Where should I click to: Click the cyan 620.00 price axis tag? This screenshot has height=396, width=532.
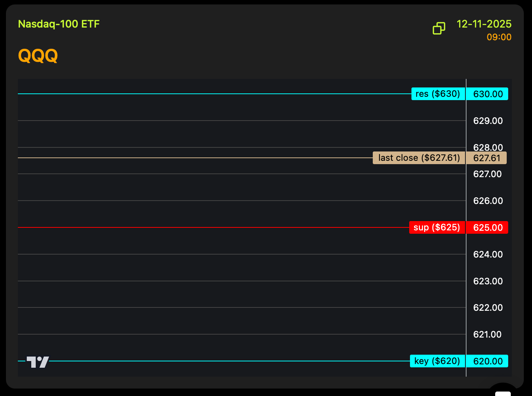click(x=487, y=361)
